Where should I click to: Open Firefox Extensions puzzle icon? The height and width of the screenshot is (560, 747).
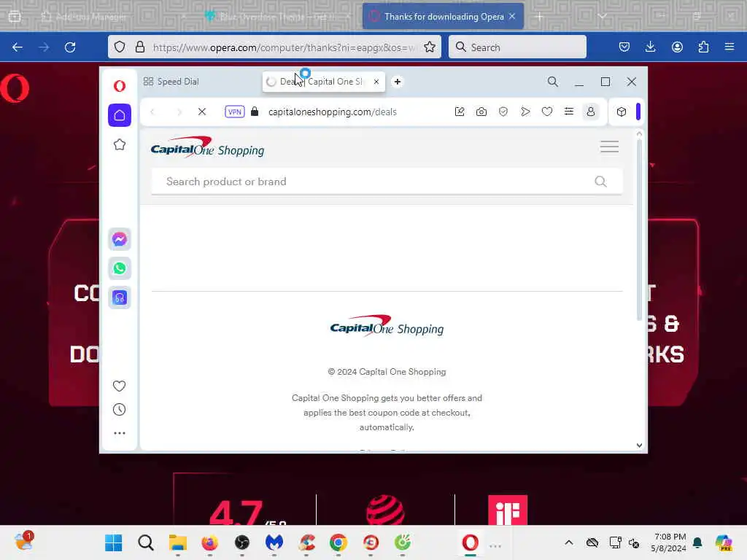coord(703,47)
